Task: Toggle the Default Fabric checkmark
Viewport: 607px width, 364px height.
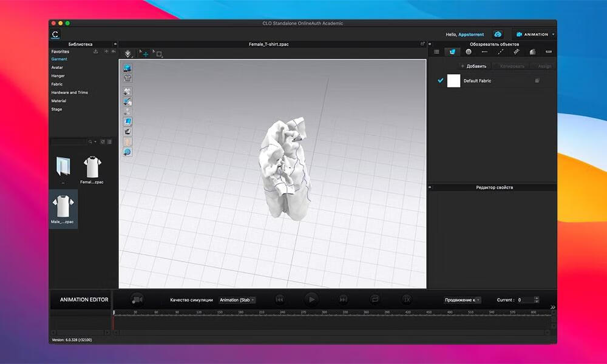Action: [441, 81]
